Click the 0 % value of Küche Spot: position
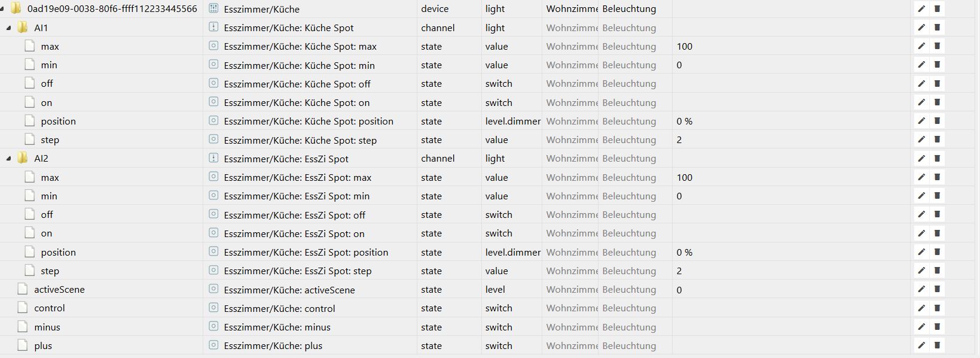Viewport: 980px width, 358px height. [685, 121]
